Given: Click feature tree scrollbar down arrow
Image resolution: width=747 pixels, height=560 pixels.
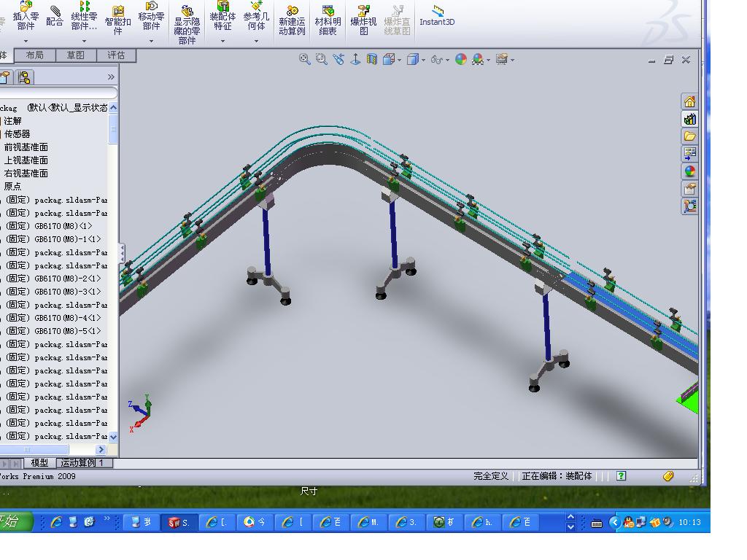Looking at the screenshot, I should click(113, 437).
